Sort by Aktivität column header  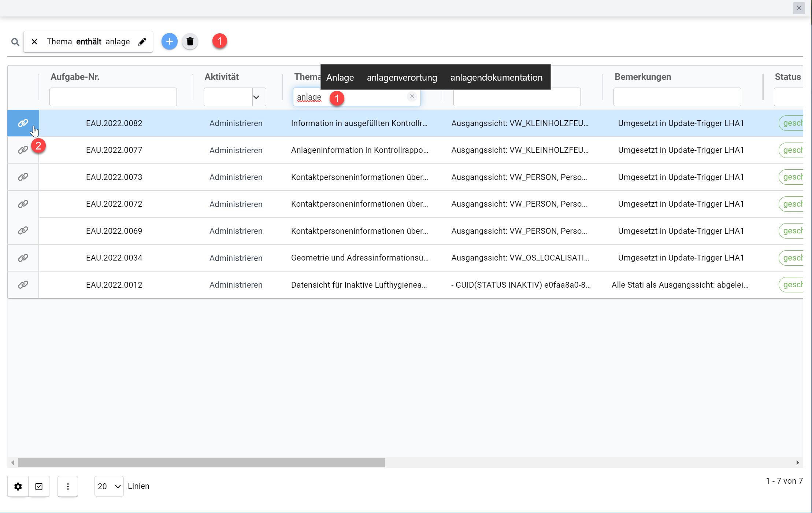pyautogui.click(x=222, y=77)
